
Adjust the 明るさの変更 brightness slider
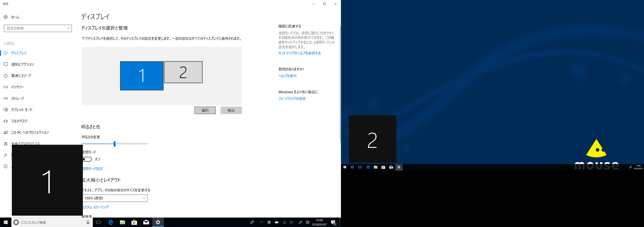(114, 144)
